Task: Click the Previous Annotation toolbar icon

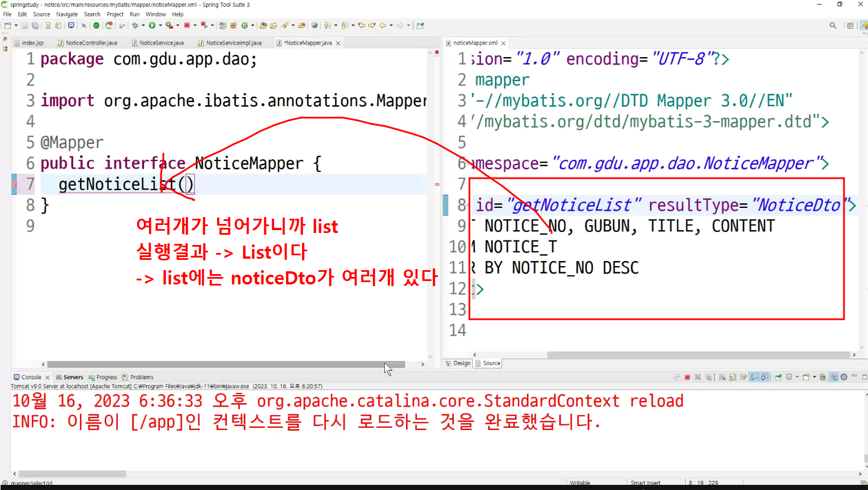Action: point(344,26)
